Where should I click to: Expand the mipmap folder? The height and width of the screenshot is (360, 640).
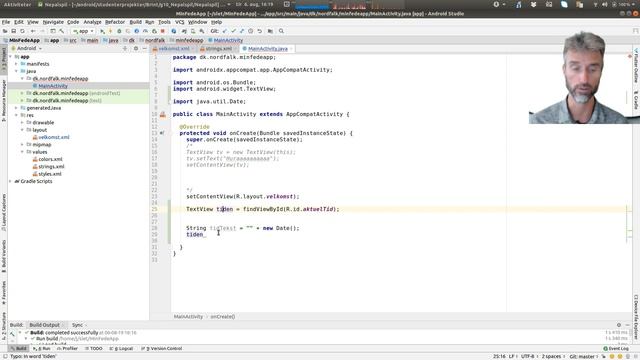click(22, 144)
